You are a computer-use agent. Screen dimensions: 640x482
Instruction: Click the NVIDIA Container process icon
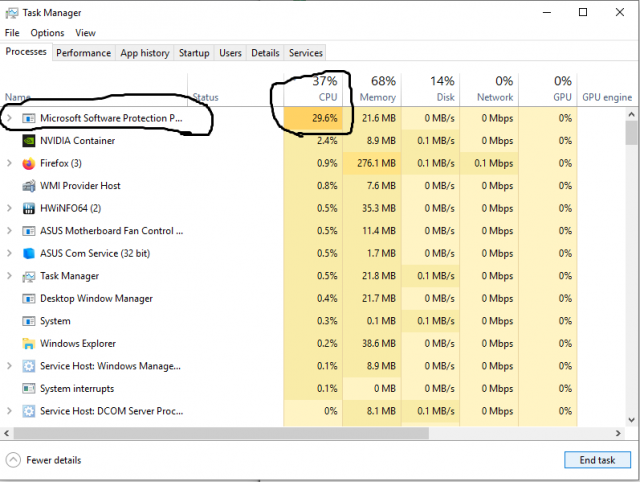[29, 141]
